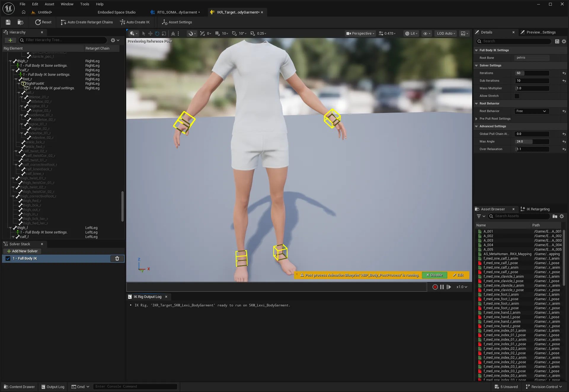Activate the Translate gizmo tool
Screen dimensions: 569x392
[x=150, y=33]
